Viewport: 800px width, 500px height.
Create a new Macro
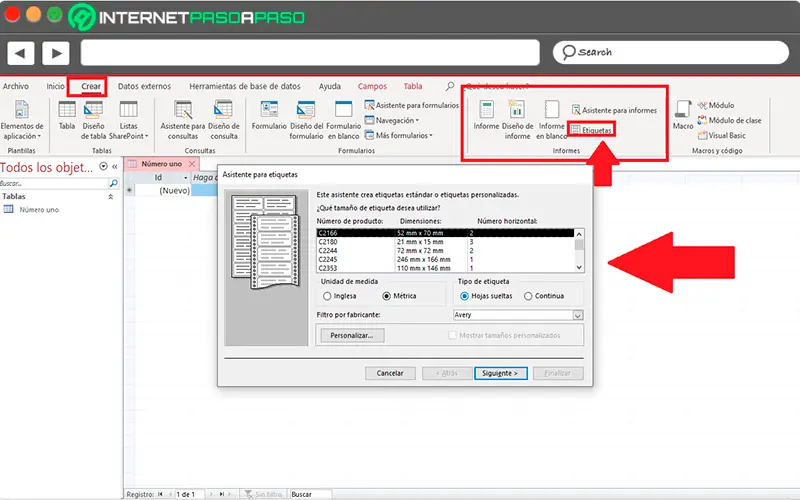pyautogui.click(x=683, y=115)
